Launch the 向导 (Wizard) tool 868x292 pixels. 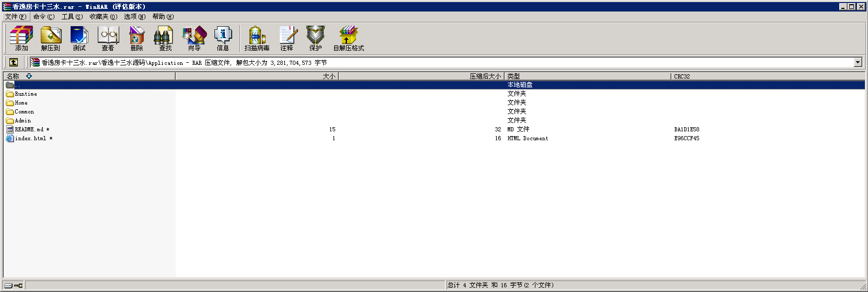click(x=195, y=38)
